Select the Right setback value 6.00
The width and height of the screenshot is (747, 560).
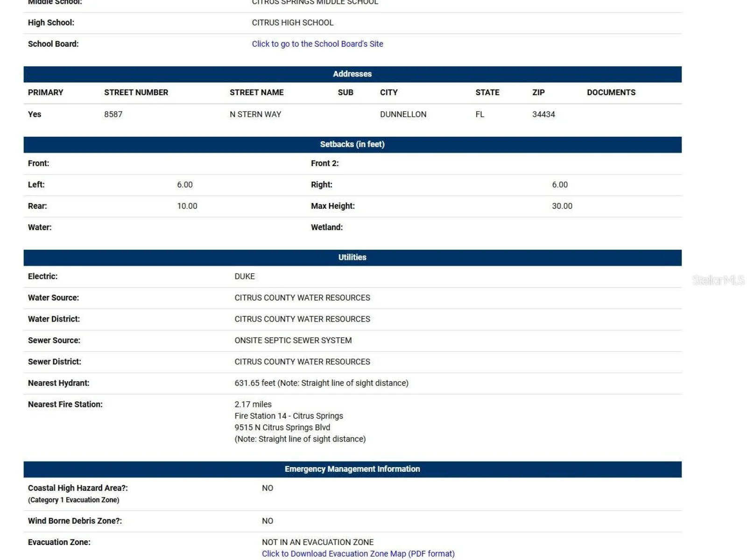(560, 185)
